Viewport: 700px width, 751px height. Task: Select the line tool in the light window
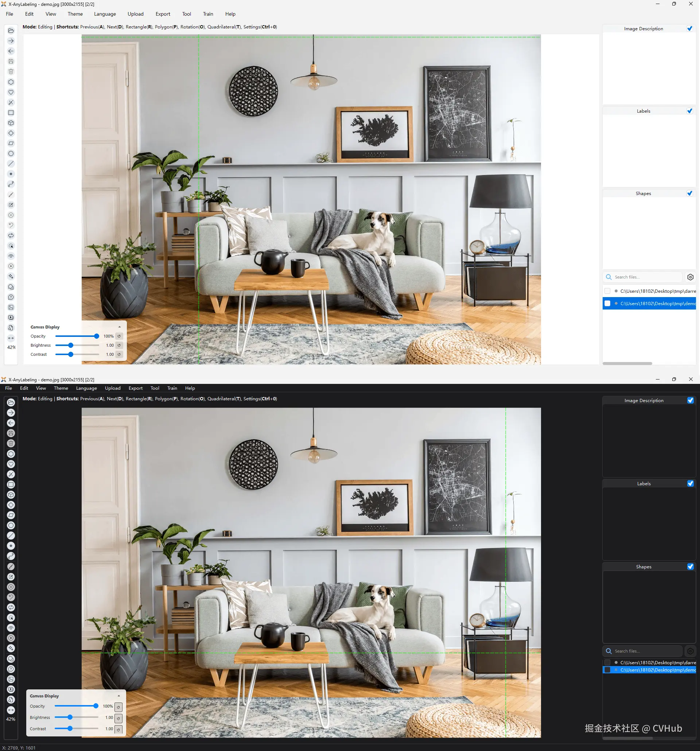[11, 164]
